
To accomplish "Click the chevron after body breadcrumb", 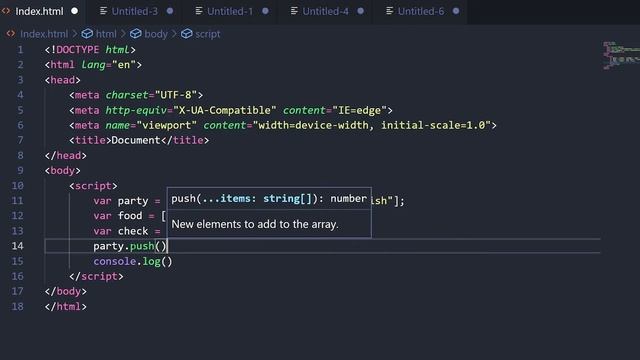I will tap(174, 34).
